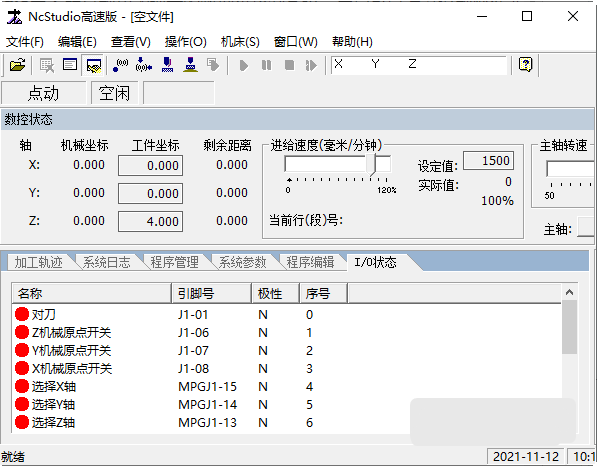The width and height of the screenshot is (597, 466).
Task: Return to workpiece origin via the arrows icon
Action: click(144, 65)
